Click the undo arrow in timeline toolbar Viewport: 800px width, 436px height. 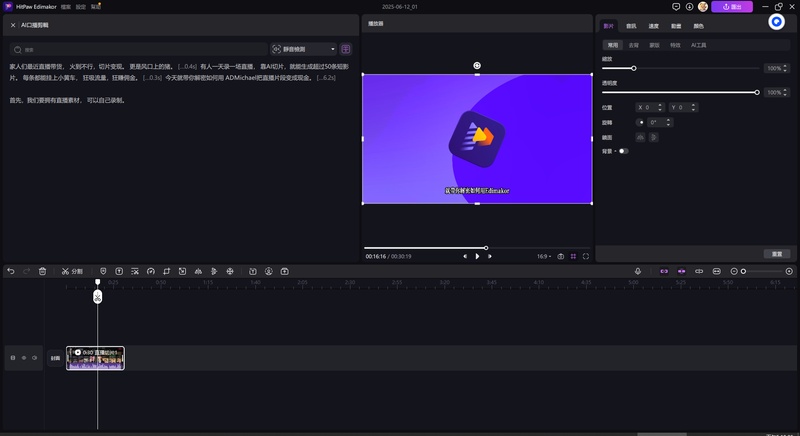pyautogui.click(x=11, y=271)
